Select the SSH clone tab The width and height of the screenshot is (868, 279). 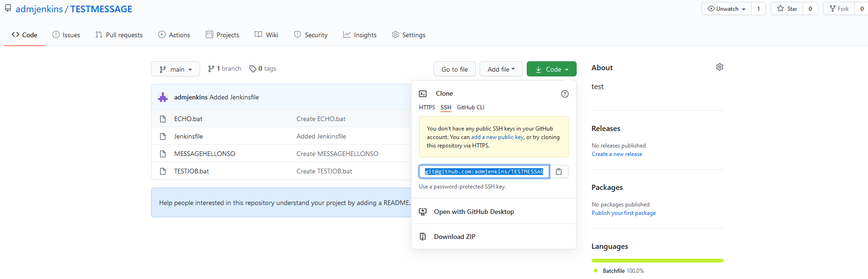click(446, 107)
